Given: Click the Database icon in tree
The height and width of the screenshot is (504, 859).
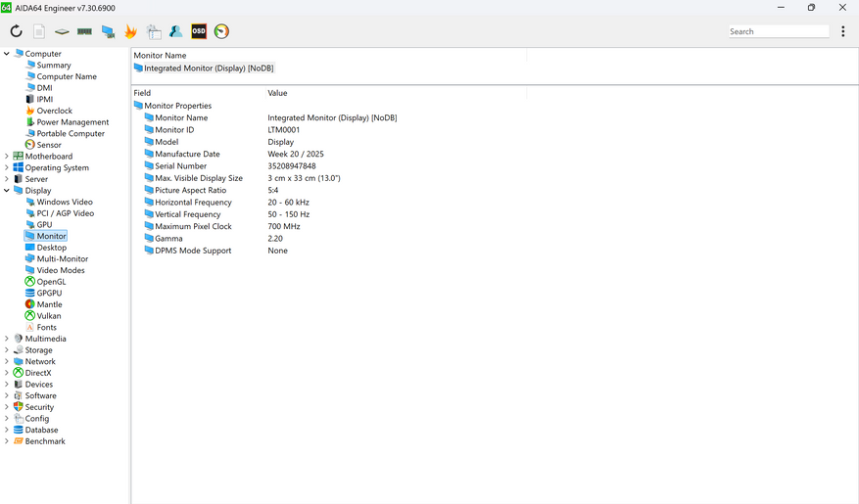Looking at the screenshot, I should 18,431.
